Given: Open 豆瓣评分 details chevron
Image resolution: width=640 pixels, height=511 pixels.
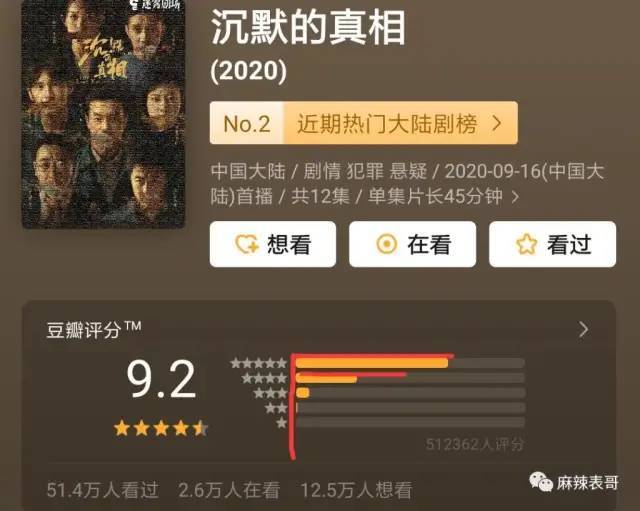Looking at the screenshot, I should [x=584, y=329].
